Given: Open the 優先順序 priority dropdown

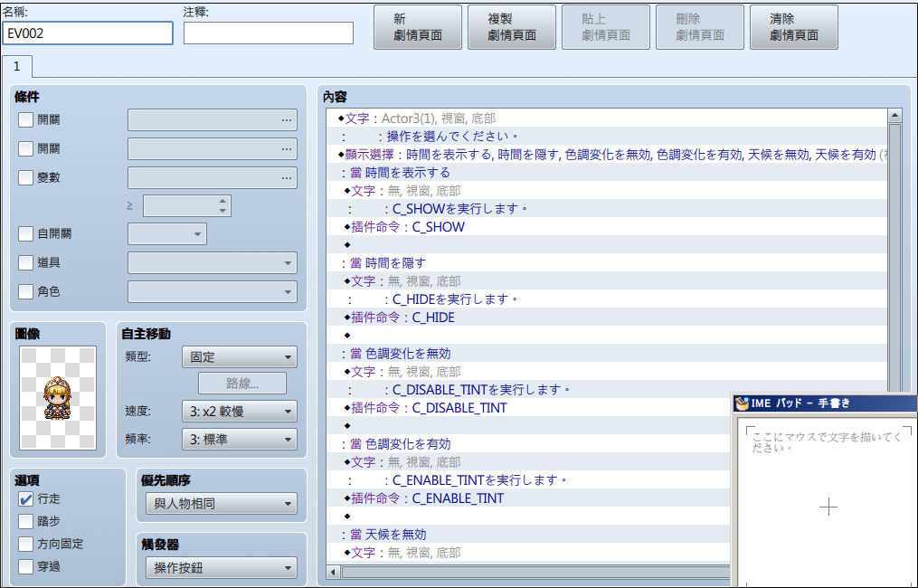Looking at the screenshot, I should pos(222,504).
